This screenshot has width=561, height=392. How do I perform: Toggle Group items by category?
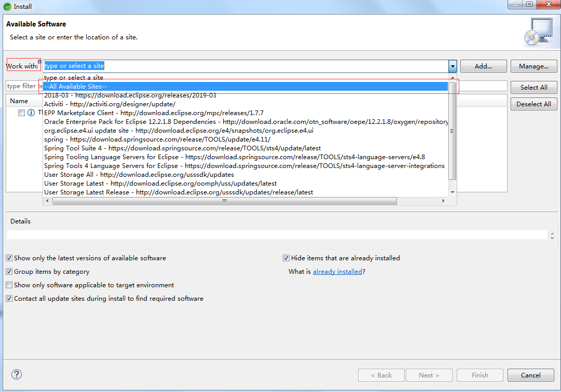click(9, 271)
